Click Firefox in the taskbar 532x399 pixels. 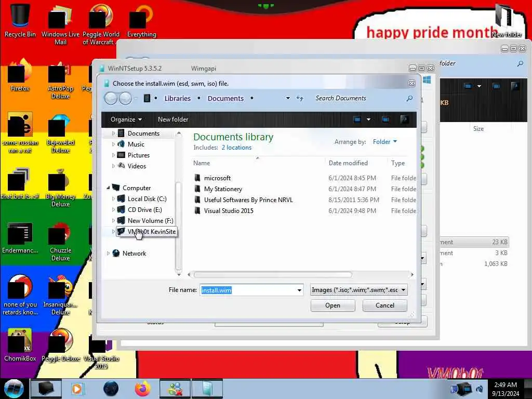coord(142,389)
